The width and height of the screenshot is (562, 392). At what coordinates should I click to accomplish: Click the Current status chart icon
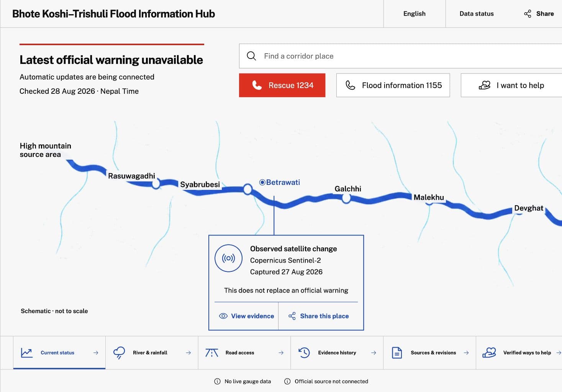[27, 353]
